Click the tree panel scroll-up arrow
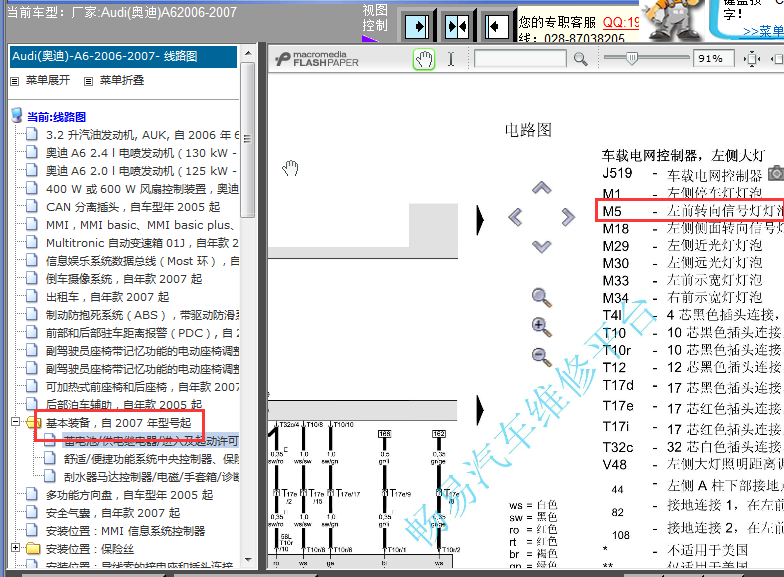 [248, 53]
